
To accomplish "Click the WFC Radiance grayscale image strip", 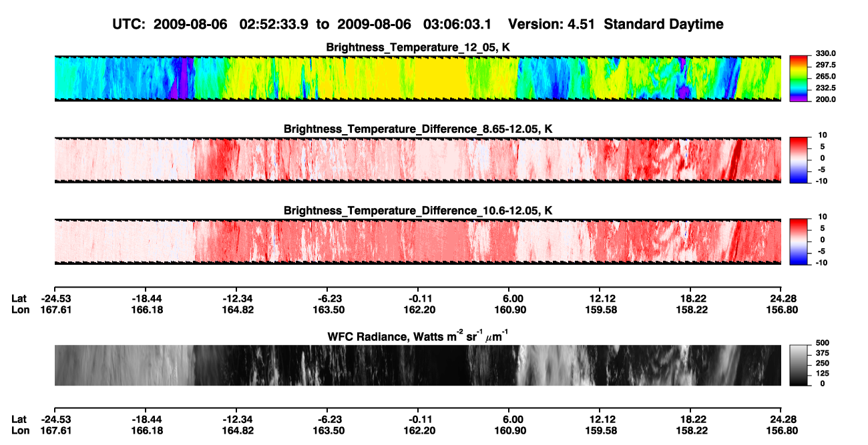I will point(417,365).
